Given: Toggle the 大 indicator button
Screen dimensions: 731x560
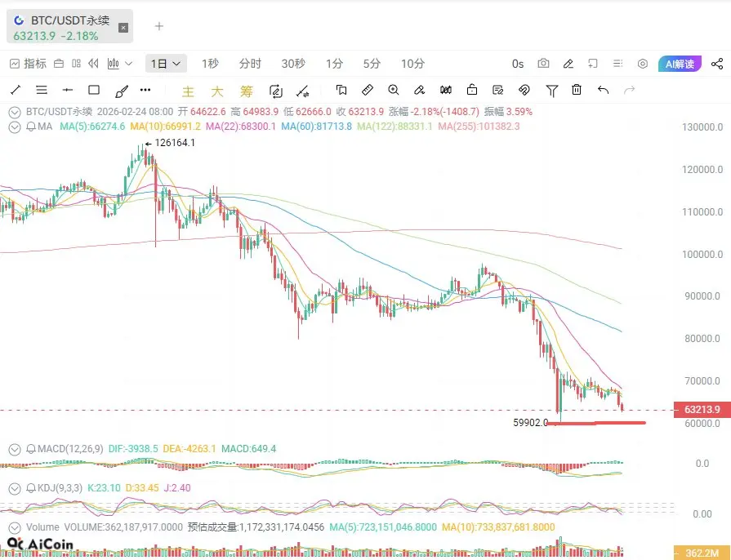Looking at the screenshot, I should click(217, 91).
